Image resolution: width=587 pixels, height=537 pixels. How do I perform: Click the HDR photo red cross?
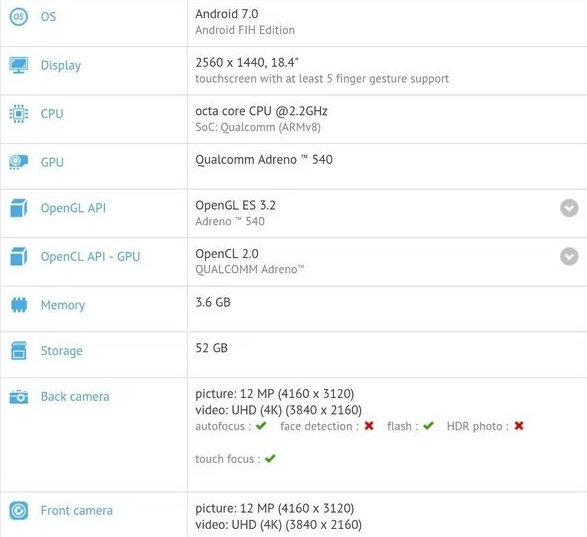coord(519,426)
